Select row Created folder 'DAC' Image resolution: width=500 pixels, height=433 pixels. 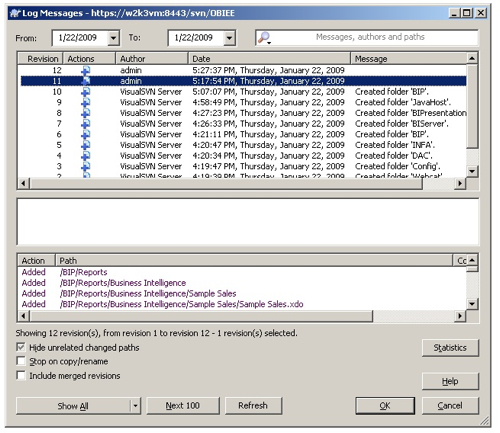click(x=243, y=156)
